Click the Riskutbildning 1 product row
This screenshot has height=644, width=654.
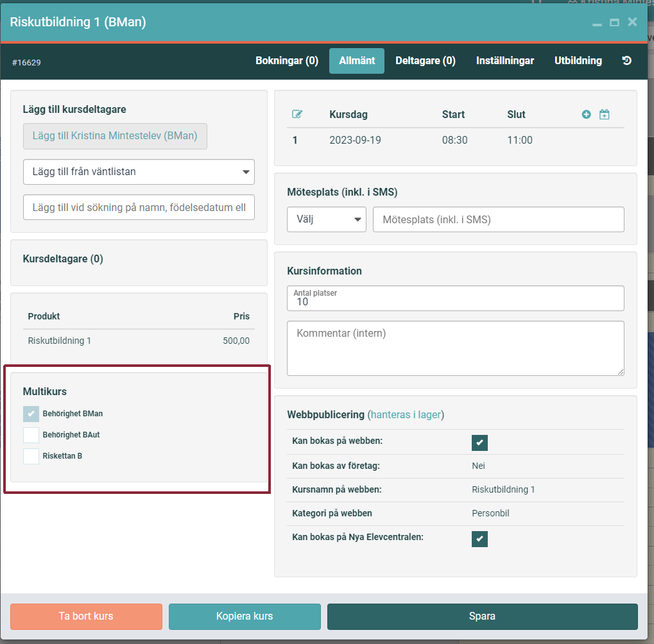[x=139, y=341]
